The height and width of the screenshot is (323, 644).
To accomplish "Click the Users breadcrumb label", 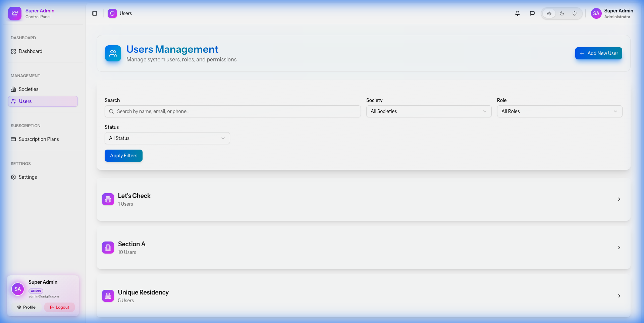I will pos(126,13).
